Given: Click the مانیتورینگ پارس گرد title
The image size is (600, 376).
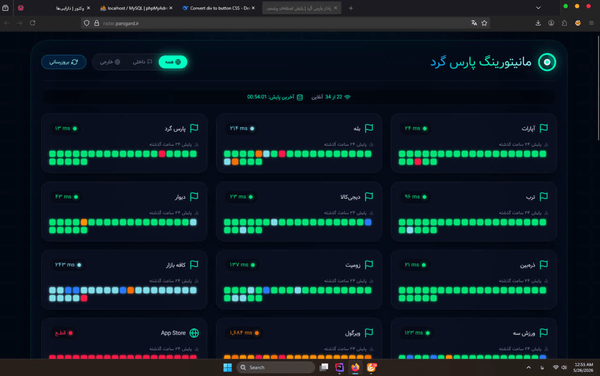Looking at the screenshot, I should (481, 62).
